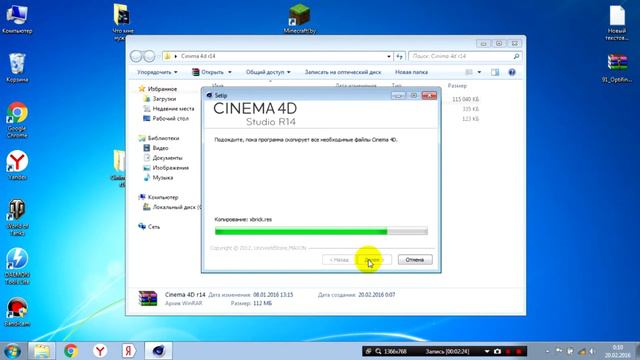Viewport: 640px width, 360px height.
Task: Click the 115 040 КБ file size
Action: tap(465, 99)
